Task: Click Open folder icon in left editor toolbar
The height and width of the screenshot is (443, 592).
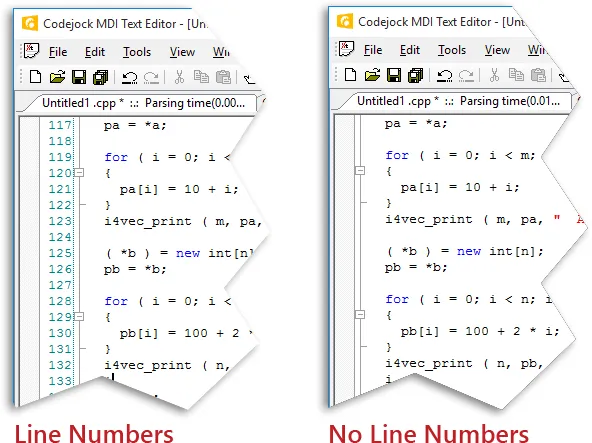Action: [x=57, y=77]
